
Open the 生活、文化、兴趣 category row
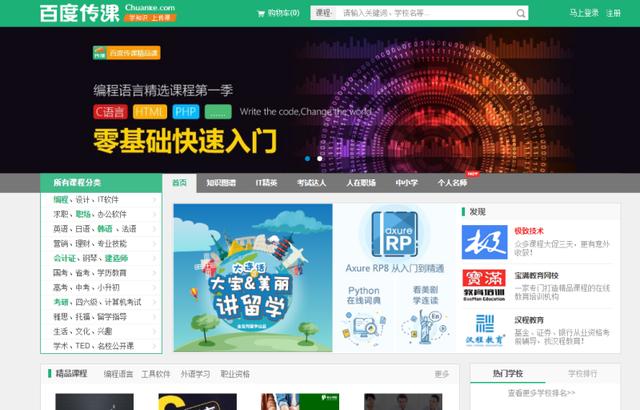point(101,331)
